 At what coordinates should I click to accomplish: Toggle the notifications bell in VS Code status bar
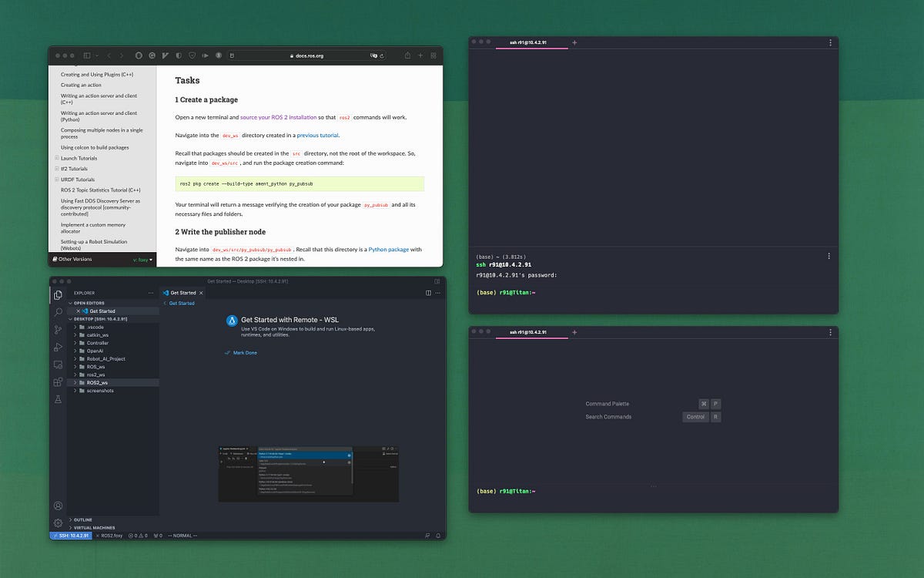438,535
